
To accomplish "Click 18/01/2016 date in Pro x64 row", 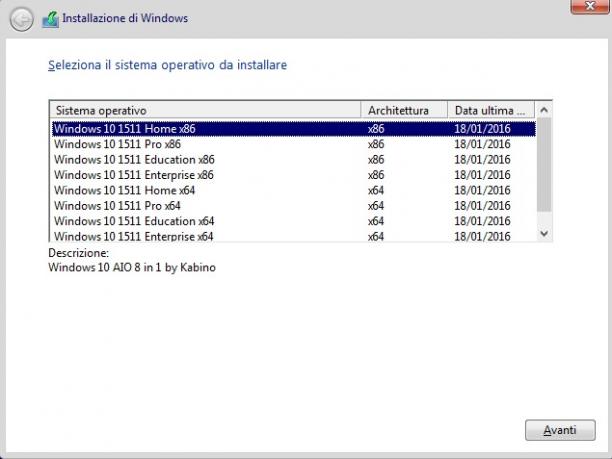I will tap(482, 206).
